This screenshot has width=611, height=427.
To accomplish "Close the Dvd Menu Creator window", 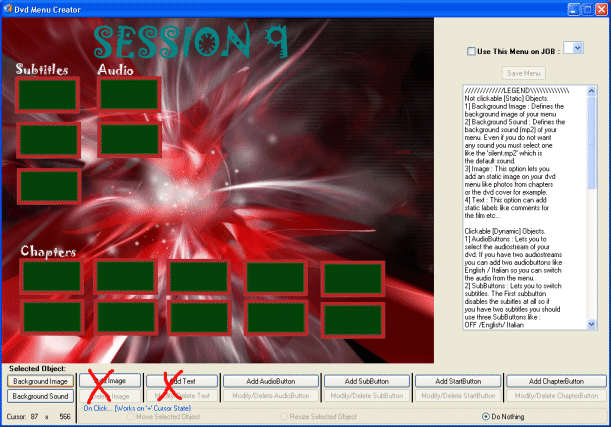I will pyautogui.click(x=602, y=9).
